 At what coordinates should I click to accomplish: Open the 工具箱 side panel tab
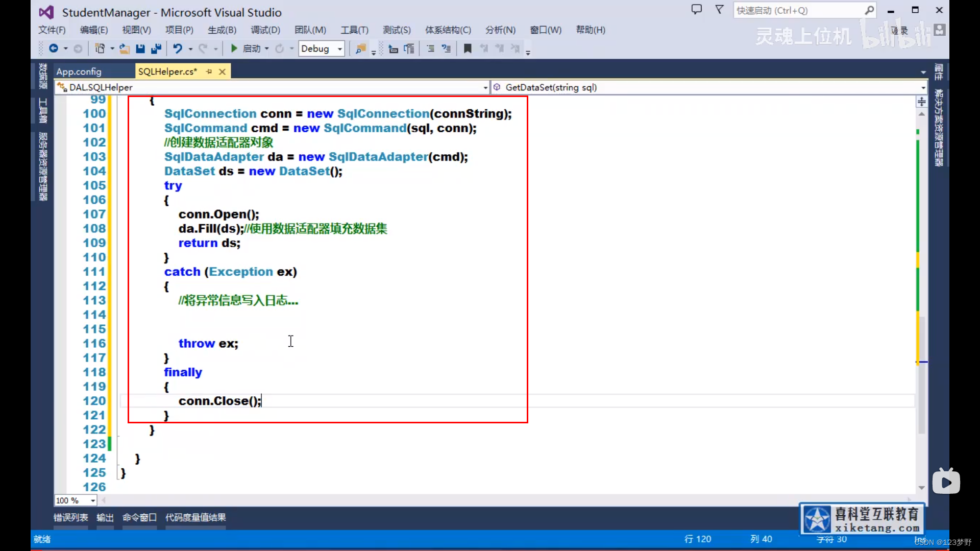tap(43, 111)
